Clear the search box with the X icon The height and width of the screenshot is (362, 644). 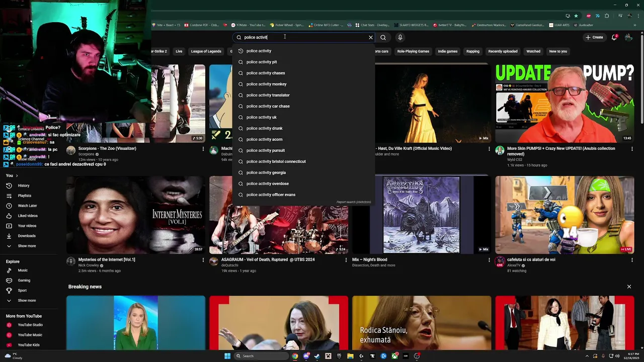pyautogui.click(x=371, y=37)
